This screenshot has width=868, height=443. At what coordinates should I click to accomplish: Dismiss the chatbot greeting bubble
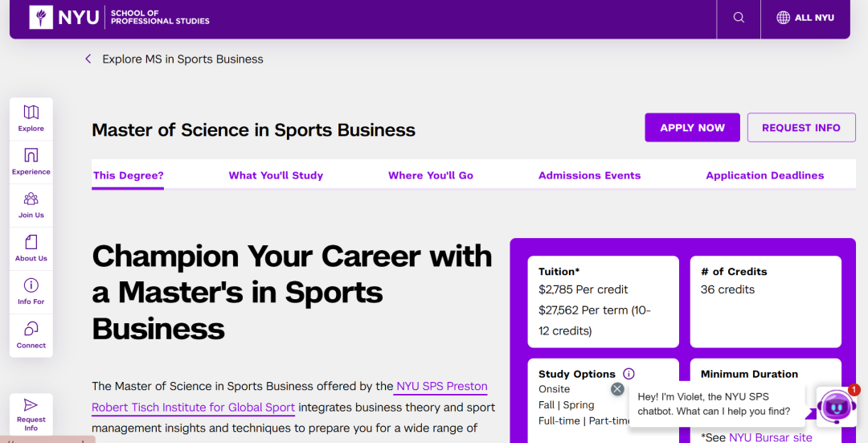(x=617, y=389)
